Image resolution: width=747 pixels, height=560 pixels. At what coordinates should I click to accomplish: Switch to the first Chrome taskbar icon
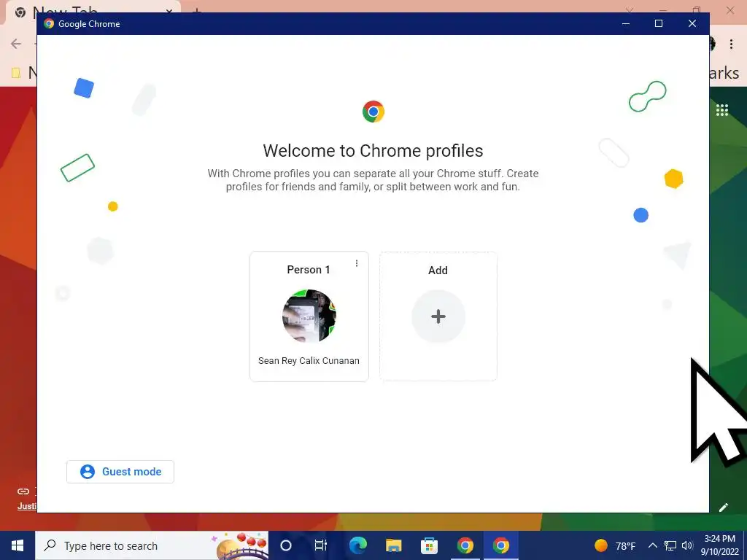465,545
